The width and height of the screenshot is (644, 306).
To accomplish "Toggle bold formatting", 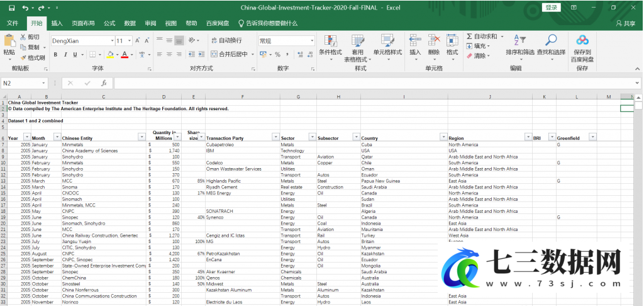I will pos(55,54).
